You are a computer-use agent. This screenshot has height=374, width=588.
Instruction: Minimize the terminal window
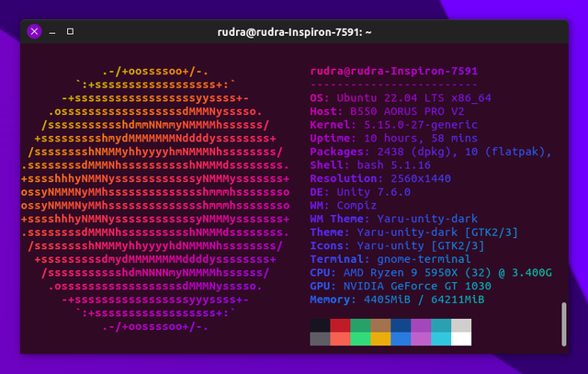tap(52, 33)
